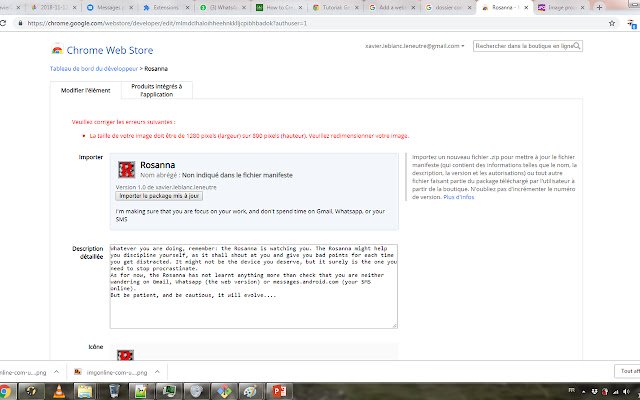Click Importer le package mis à jour button

coord(159,196)
